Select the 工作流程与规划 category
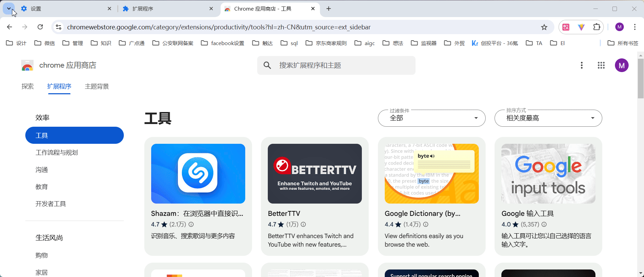The width and height of the screenshot is (644, 277). click(x=57, y=153)
